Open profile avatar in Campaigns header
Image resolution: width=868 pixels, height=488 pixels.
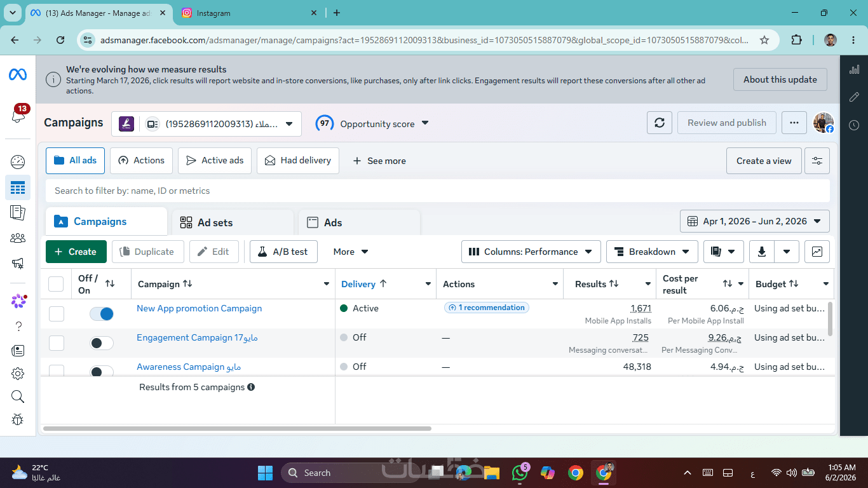pyautogui.click(x=824, y=123)
